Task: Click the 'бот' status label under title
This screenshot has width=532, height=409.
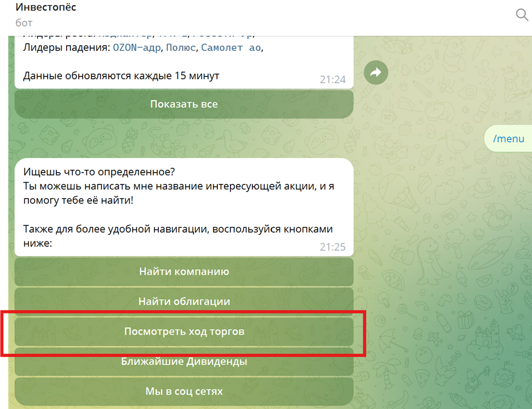Action: tap(23, 23)
